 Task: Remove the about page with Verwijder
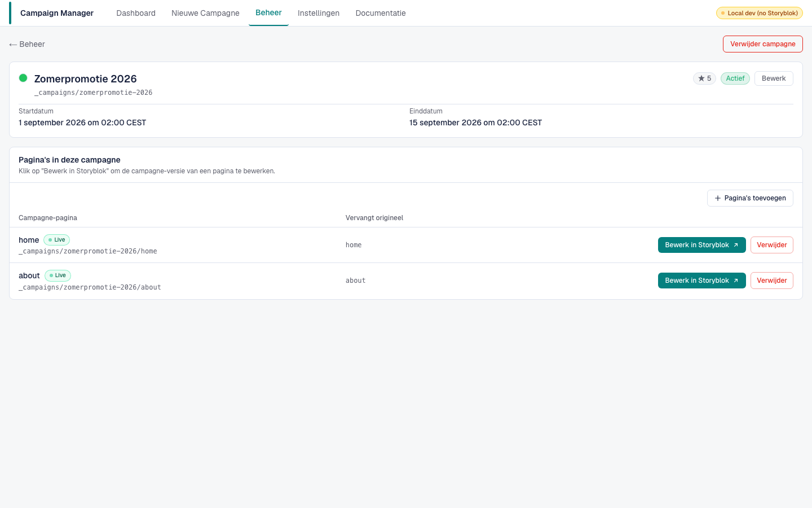point(771,281)
